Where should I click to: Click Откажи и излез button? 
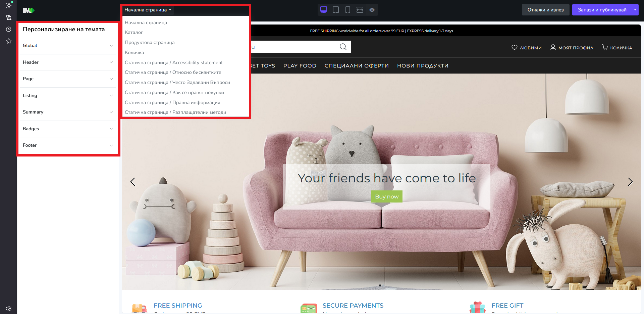point(545,10)
